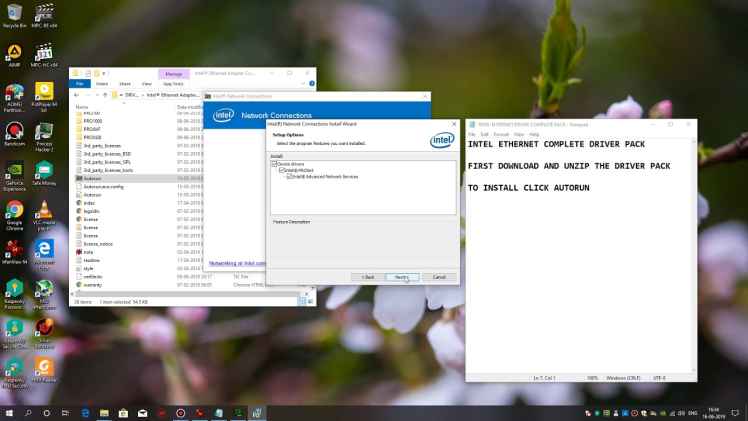Open the Edit menu in Notepad
Viewport: 748px width, 421px height.
click(485, 133)
